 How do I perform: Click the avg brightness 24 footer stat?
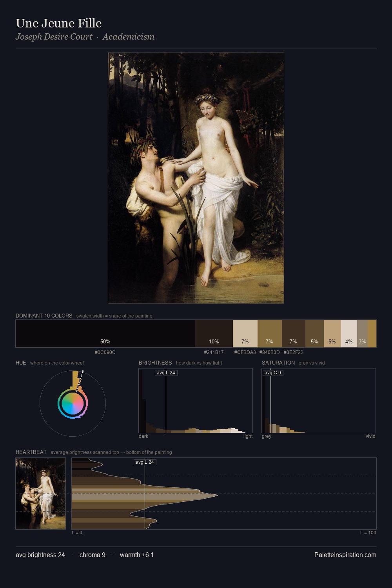(40, 555)
